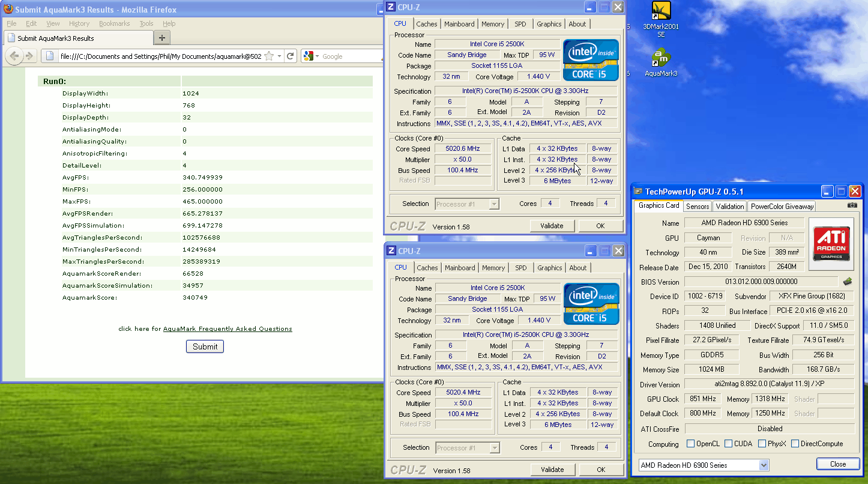The width and height of the screenshot is (868, 484).
Task: Click the Google search engine icon
Action: 309,56
